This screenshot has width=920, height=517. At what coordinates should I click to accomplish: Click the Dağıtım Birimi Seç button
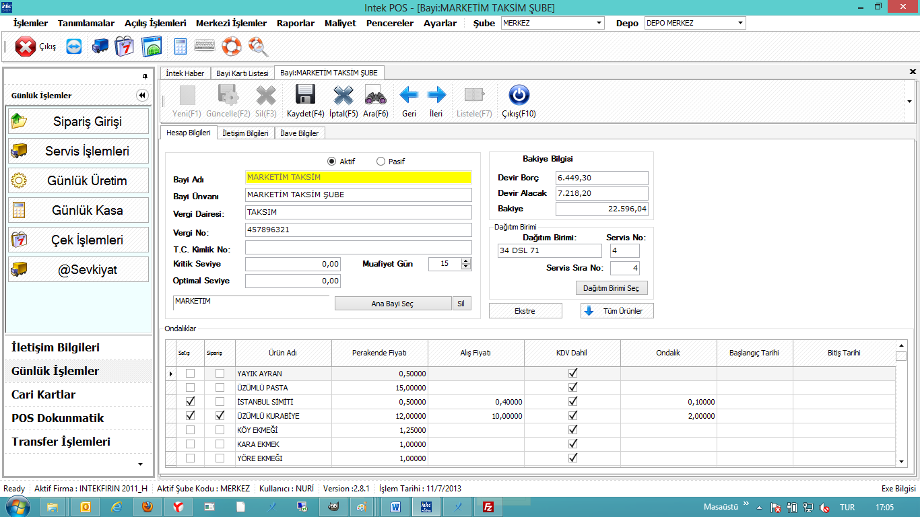pyautogui.click(x=613, y=288)
